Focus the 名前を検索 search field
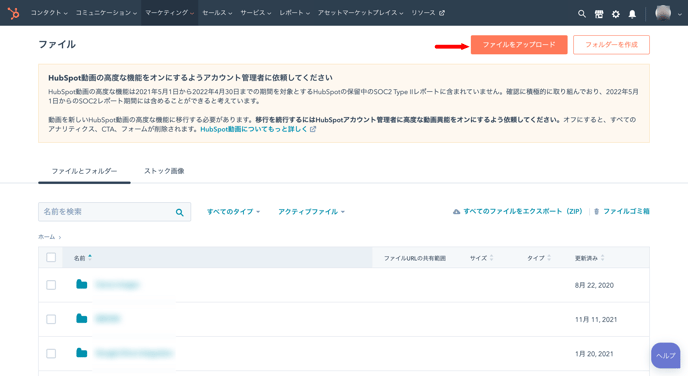 [115, 212]
